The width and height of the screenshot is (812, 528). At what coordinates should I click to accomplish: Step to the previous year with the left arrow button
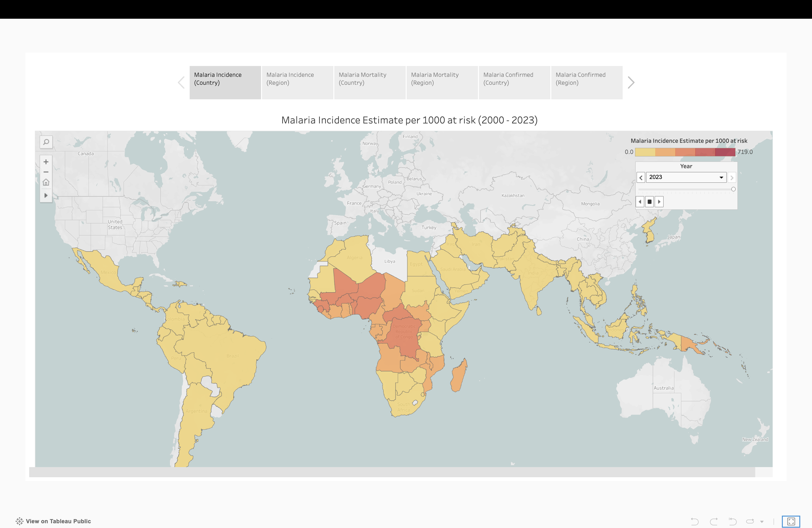(x=640, y=177)
